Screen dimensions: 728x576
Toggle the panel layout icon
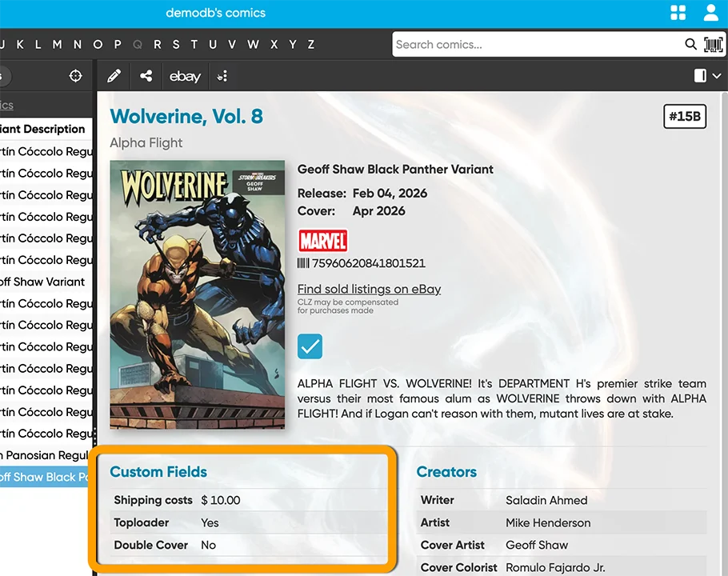[700, 76]
